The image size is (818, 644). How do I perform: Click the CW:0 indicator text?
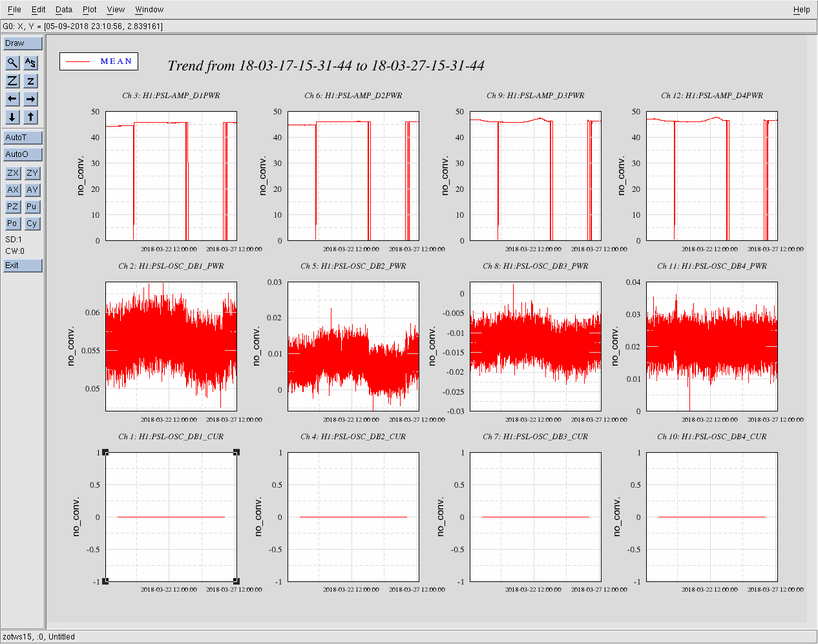click(x=15, y=251)
